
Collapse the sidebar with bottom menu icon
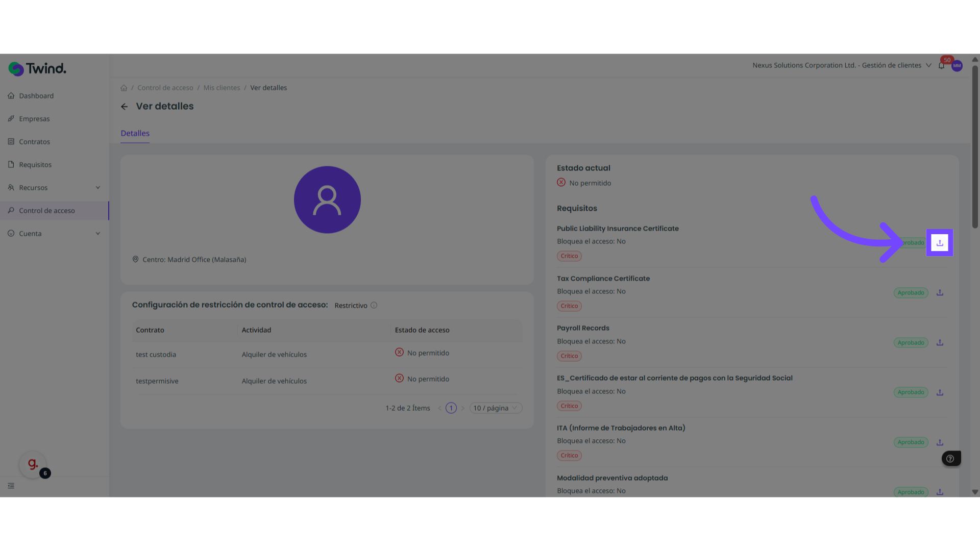tap(11, 486)
